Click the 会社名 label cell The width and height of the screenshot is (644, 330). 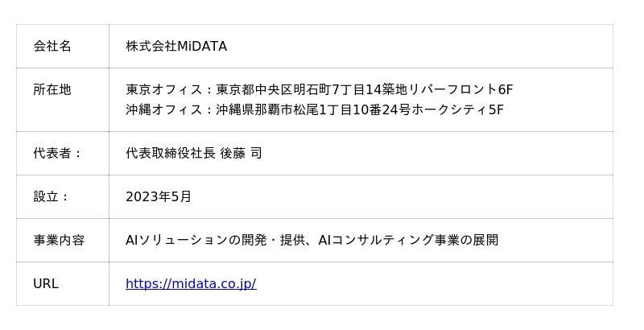pyautogui.click(x=52, y=47)
